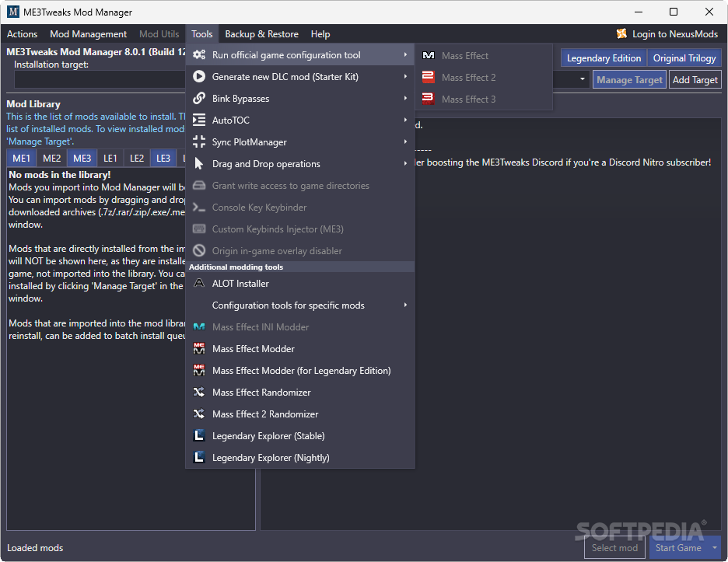Click the chain link icon for Bink Bypasses
The image size is (728, 562).
click(199, 99)
